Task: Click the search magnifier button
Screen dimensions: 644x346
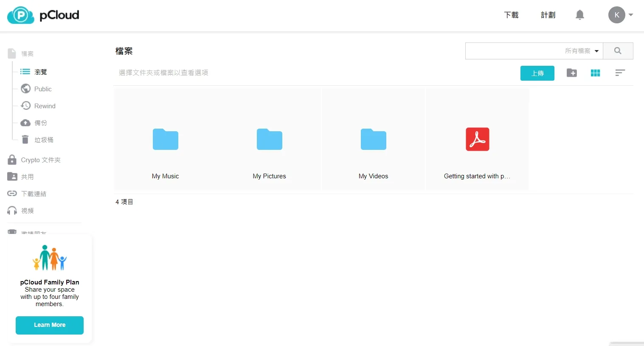Action: point(618,51)
